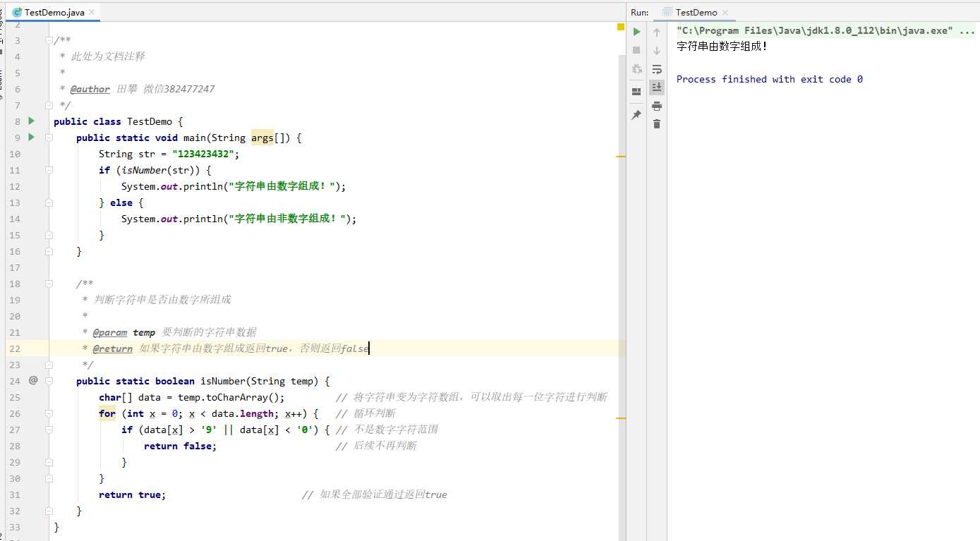This screenshot has height=541, width=980.
Task: Click the 'return false;' statement
Action: tap(180, 446)
